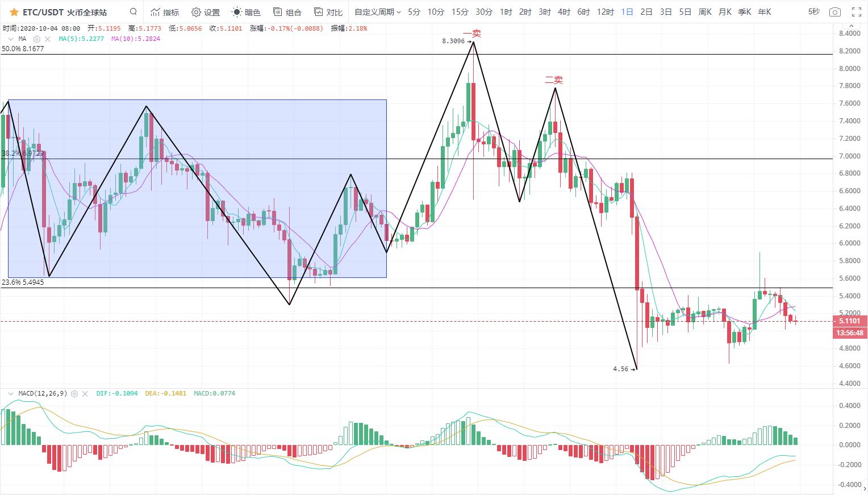Take a chart snapshot with camera icon

tap(834, 12)
